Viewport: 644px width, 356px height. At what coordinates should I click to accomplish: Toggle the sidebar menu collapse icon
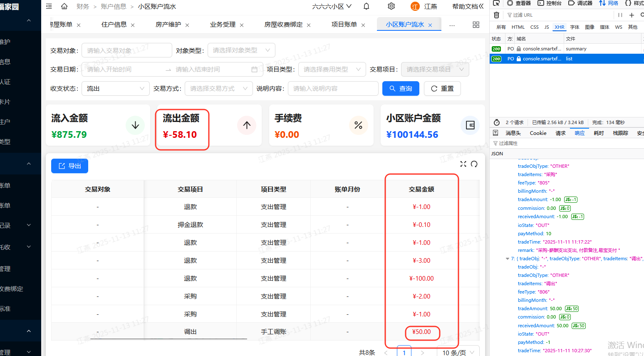click(49, 6)
